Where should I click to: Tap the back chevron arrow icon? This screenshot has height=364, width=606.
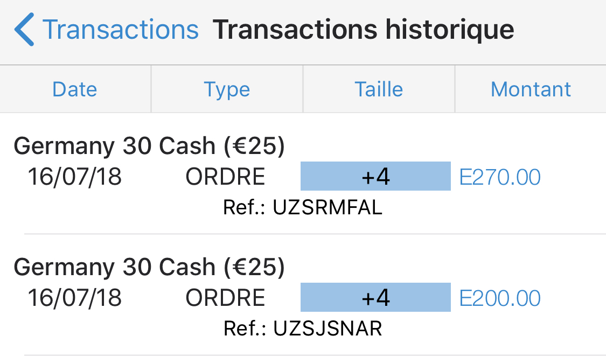pos(24,30)
